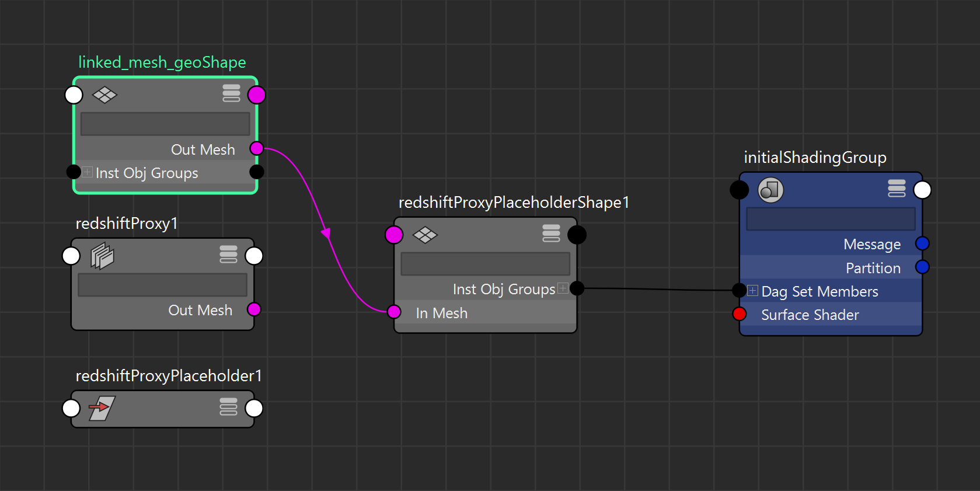This screenshot has width=980, height=491.
Task: Toggle view mode bars on redshiftProxyPlaceholderShape1
Action: [x=551, y=234]
